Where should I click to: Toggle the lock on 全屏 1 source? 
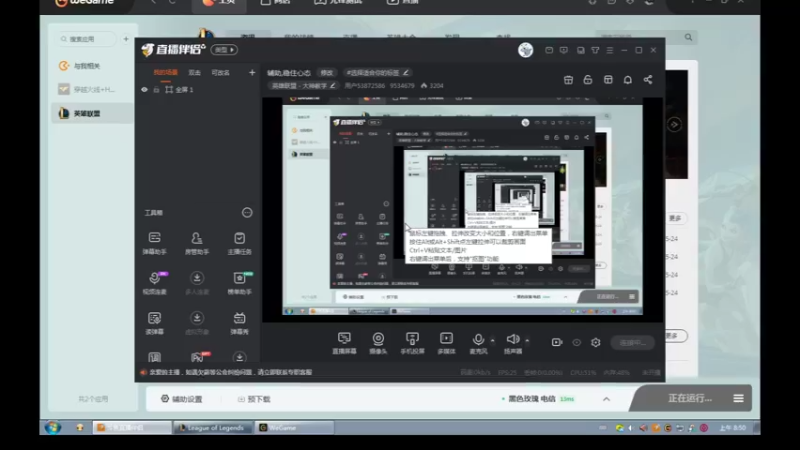tap(156, 90)
